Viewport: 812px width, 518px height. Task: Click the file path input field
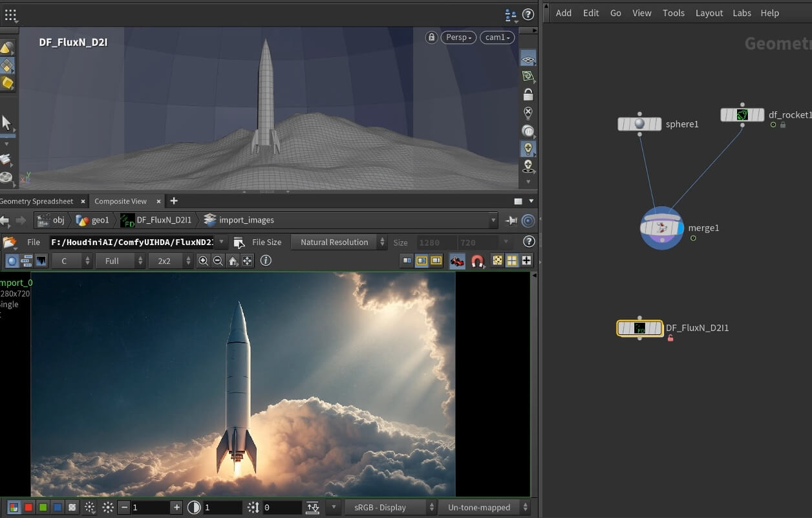(x=132, y=243)
